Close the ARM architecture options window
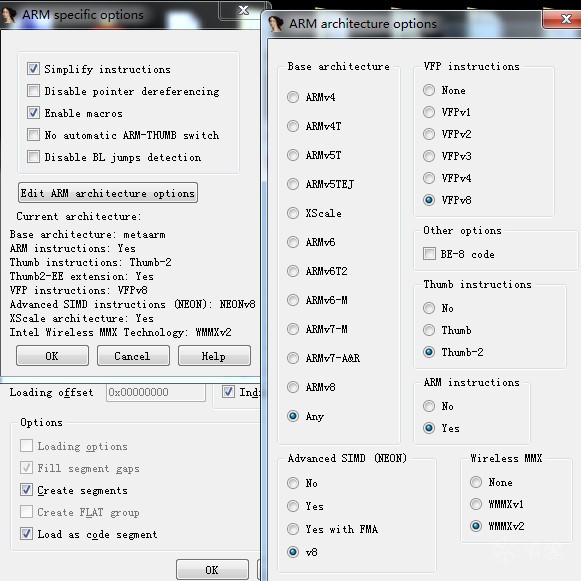581x581 pixels. pos(563,19)
